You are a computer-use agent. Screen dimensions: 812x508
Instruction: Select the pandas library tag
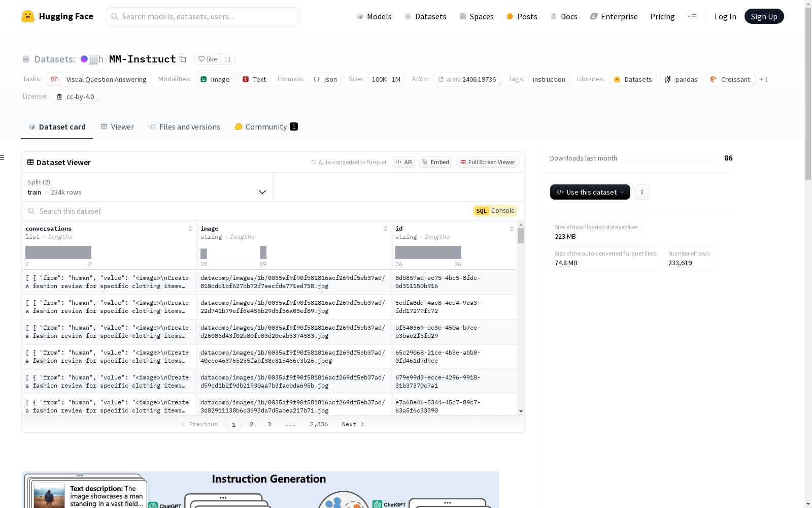(681, 79)
